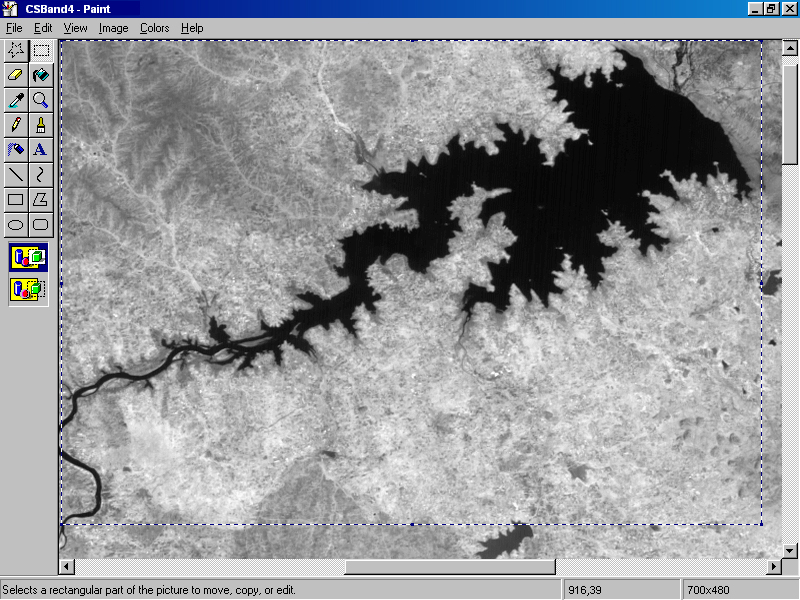The width and height of the screenshot is (800, 600).
Task: Open the View menu
Action: coord(75,28)
